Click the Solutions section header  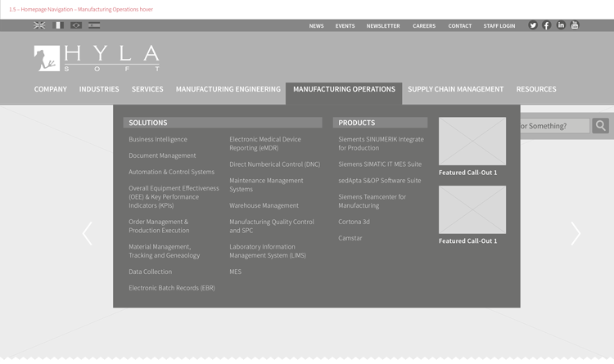coord(223,123)
